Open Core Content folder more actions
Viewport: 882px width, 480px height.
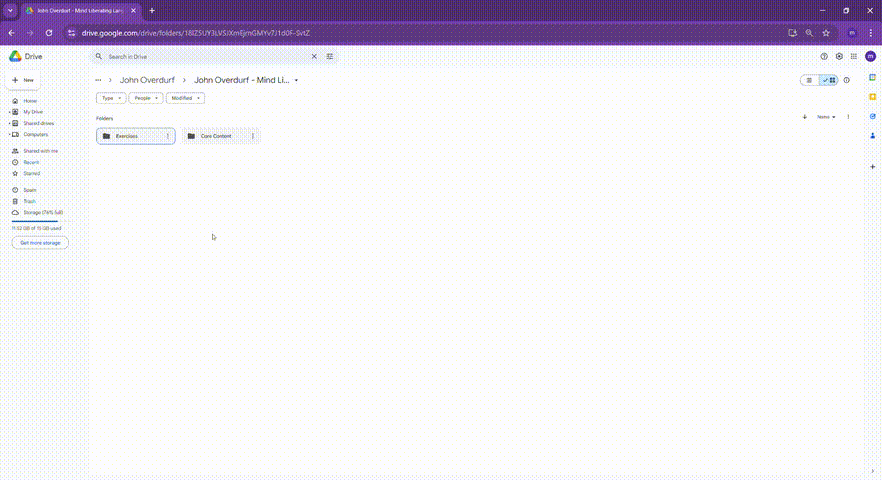(253, 136)
